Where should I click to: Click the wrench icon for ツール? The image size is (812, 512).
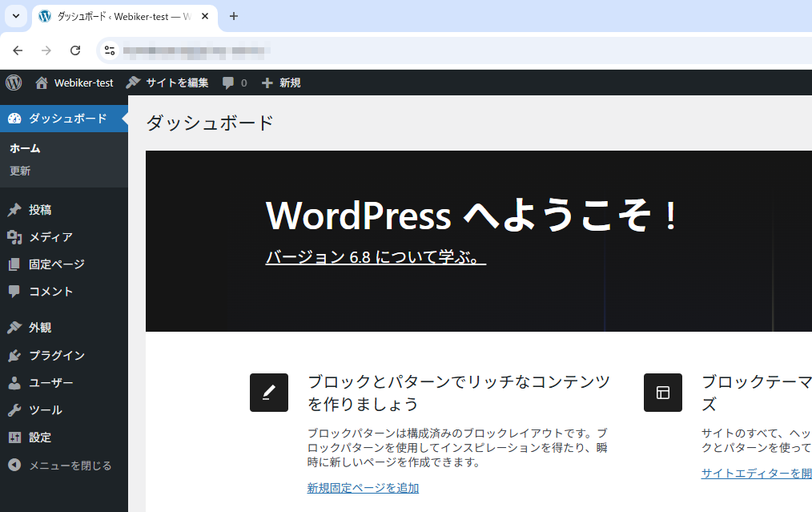(x=14, y=410)
